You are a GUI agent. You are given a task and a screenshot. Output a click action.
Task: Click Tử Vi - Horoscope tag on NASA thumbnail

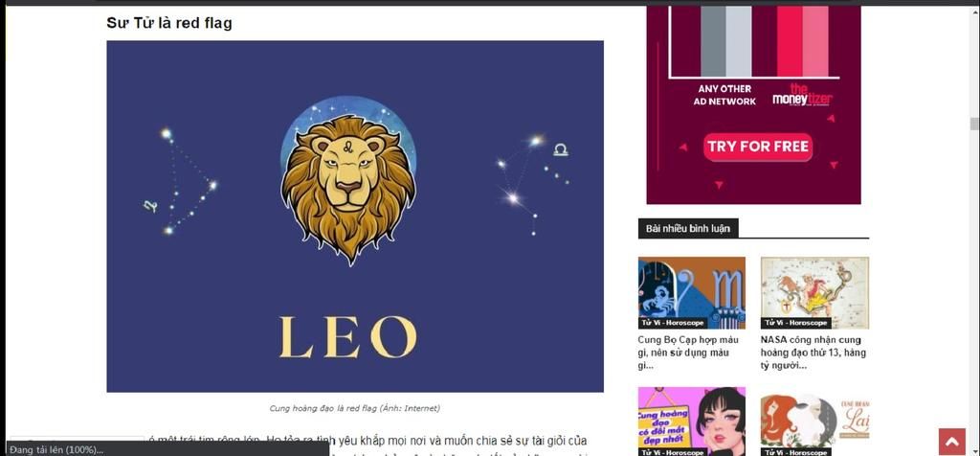(795, 323)
